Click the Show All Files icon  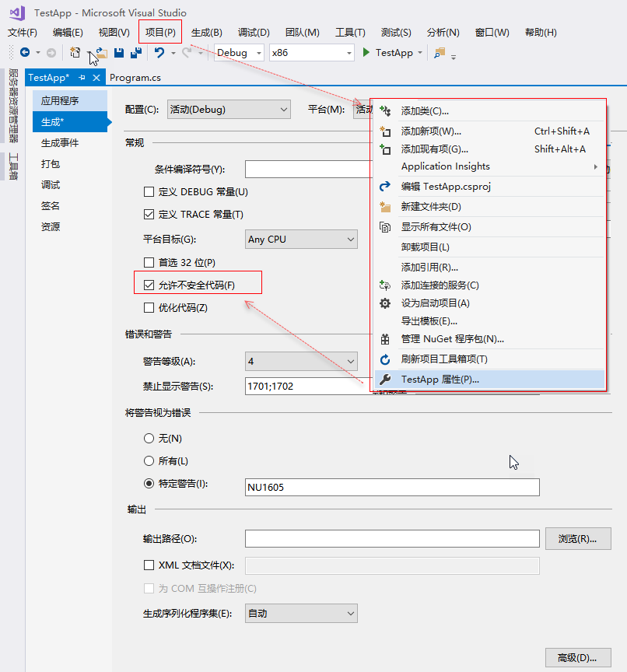point(385,226)
